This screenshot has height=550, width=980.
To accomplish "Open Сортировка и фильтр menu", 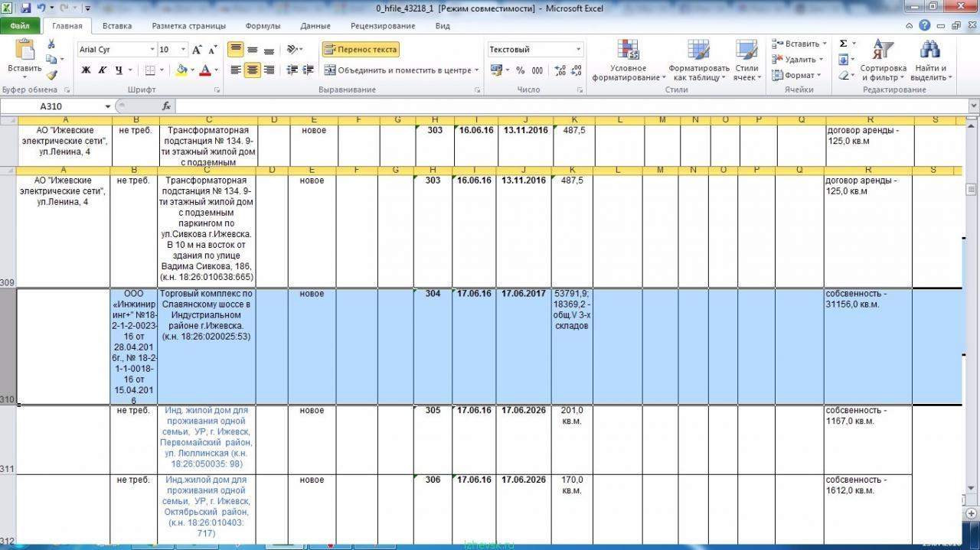I will (x=883, y=60).
